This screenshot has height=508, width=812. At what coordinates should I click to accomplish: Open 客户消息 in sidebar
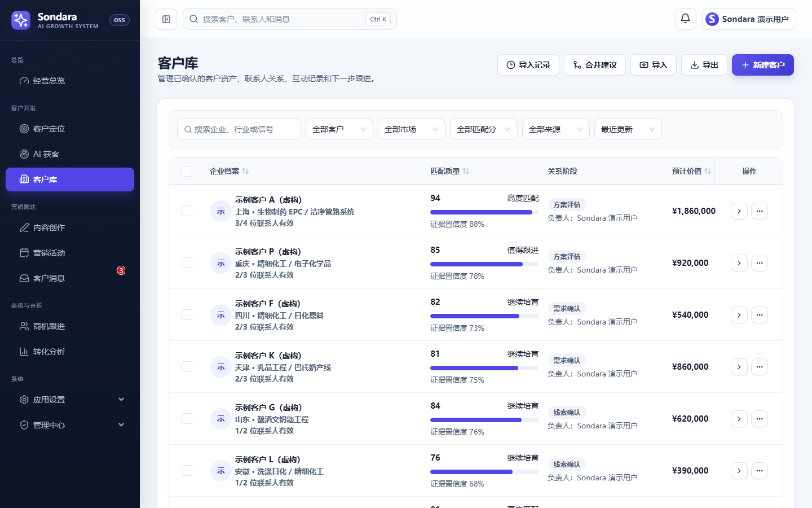point(70,278)
